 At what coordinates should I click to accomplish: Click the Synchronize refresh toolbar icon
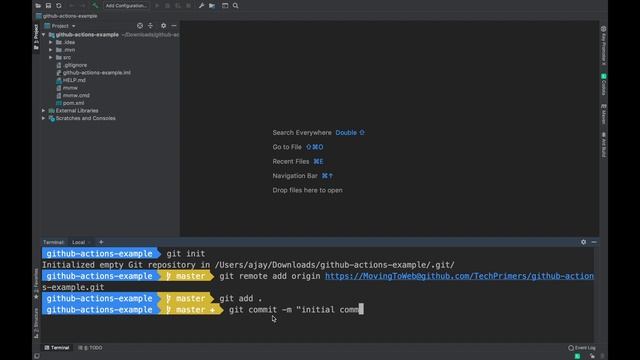point(59,6)
